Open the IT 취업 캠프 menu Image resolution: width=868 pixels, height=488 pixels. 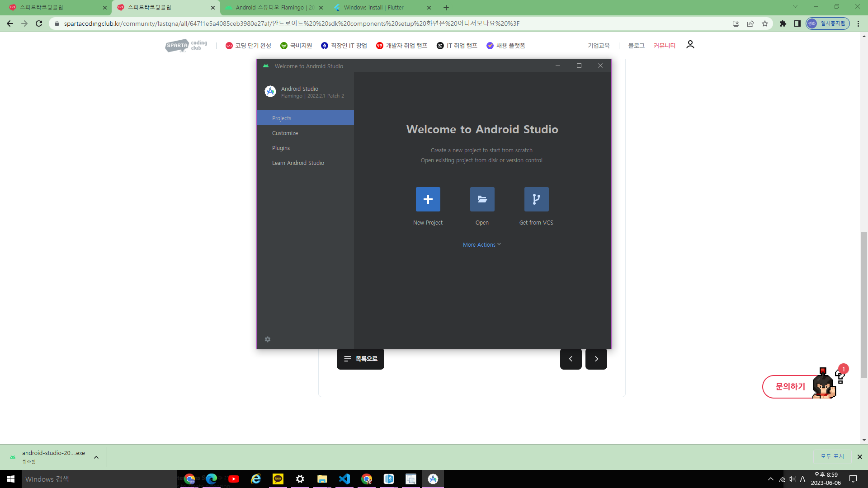pyautogui.click(x=457, y=46)
